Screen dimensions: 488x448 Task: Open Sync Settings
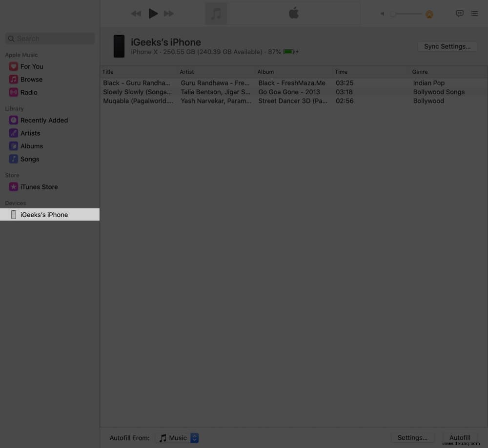pyautogui.click(x=447, y=46)
